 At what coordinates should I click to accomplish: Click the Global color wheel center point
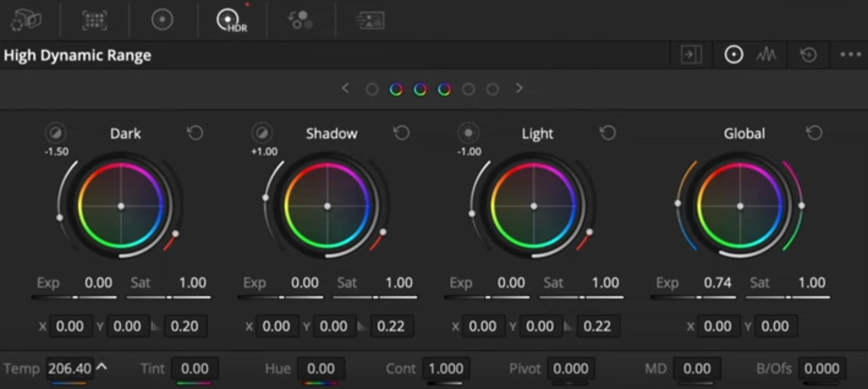(x=740, y=206)
